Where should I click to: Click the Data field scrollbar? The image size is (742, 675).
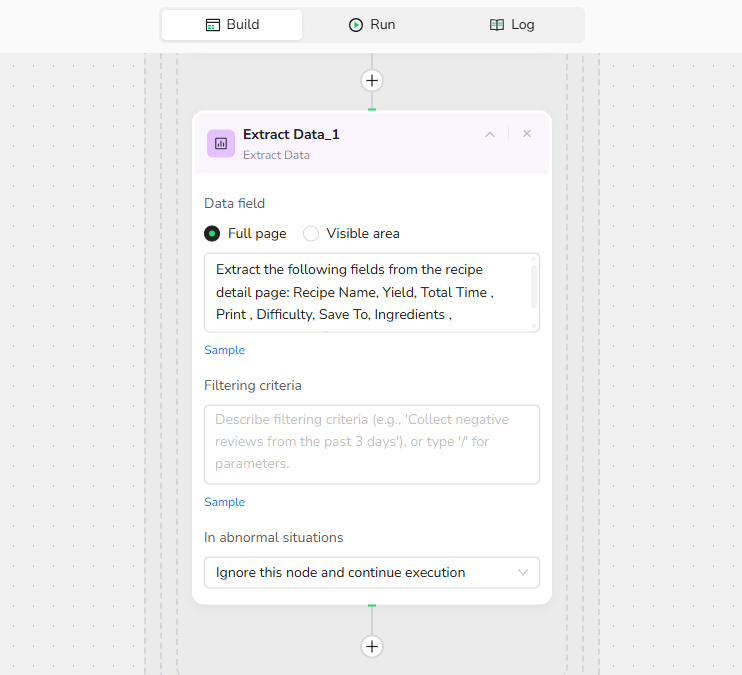coord(534,287)
